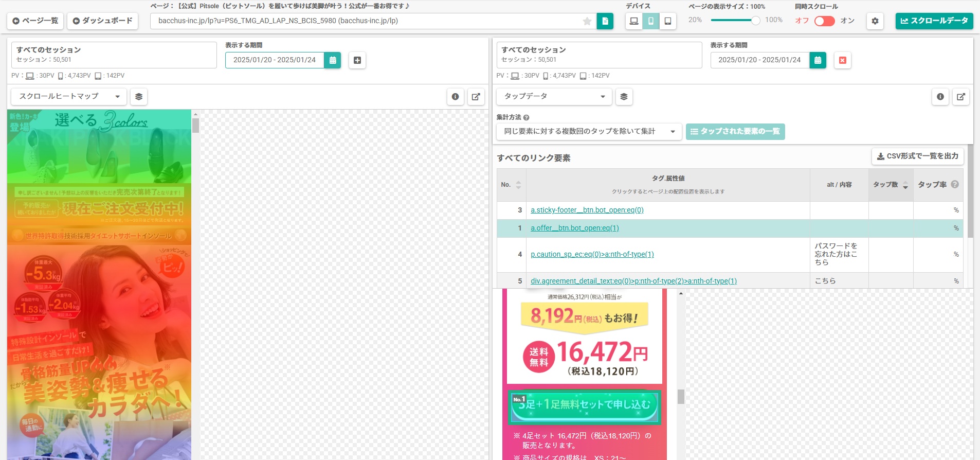Expand the タップデータ dropdown
This screenshot has height=460, width=980.
554,97
